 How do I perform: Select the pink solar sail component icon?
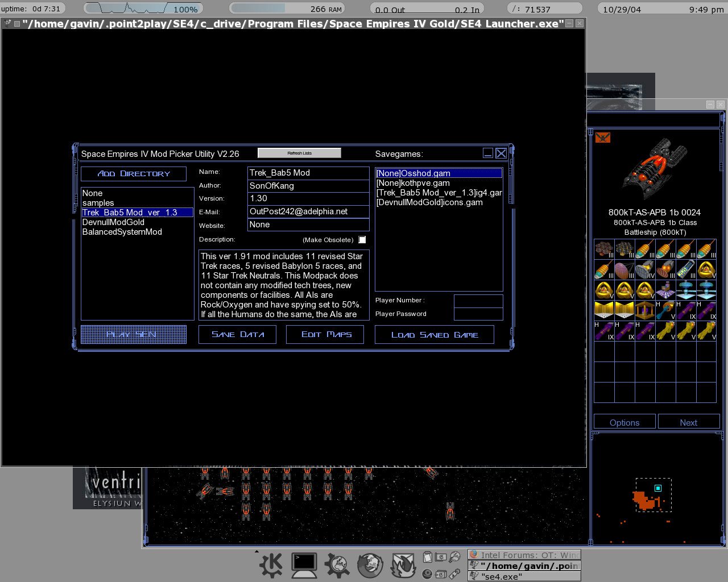pos(624,269)
